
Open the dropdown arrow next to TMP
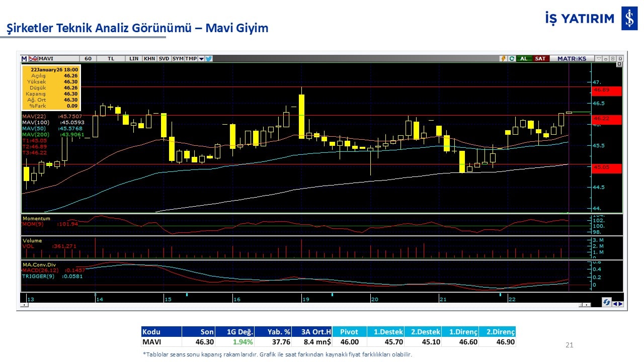tap(201, 59)
